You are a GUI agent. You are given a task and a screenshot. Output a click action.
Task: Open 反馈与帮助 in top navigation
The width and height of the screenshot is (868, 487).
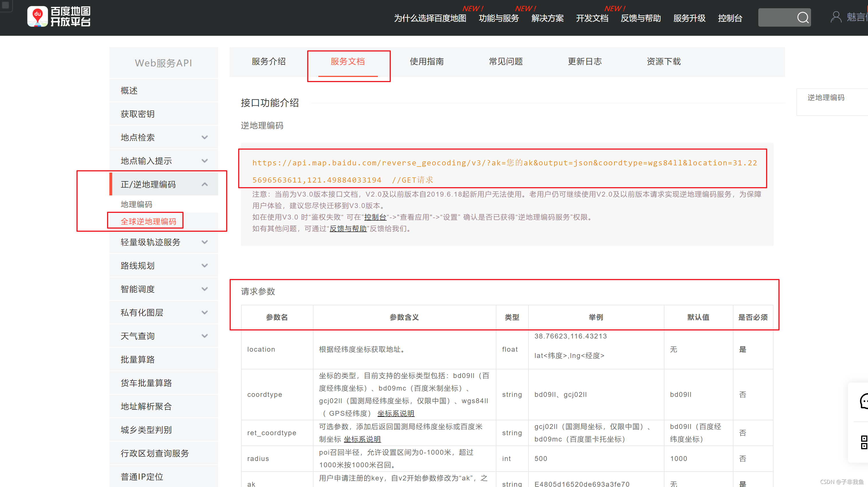tap(641, 18)
